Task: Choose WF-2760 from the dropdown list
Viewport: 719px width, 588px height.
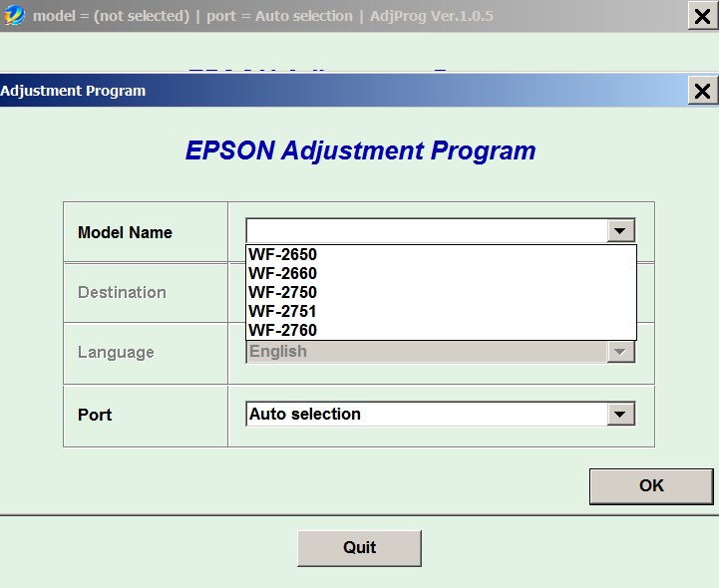Action: click(283, 331)
